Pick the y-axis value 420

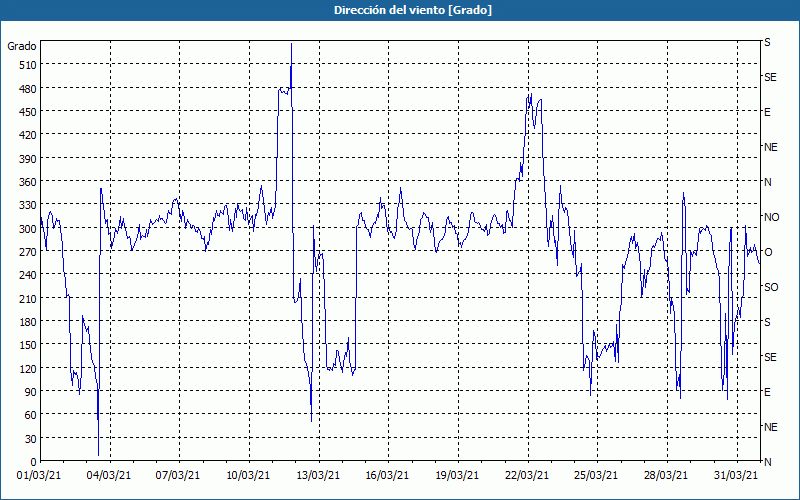pyautogui.click(x=27, y=135)
